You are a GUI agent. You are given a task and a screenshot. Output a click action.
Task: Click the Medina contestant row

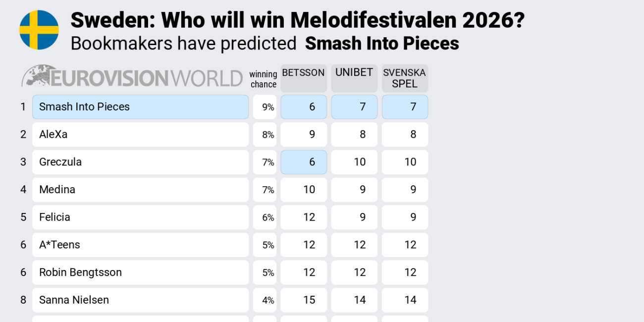click(140, 190)
